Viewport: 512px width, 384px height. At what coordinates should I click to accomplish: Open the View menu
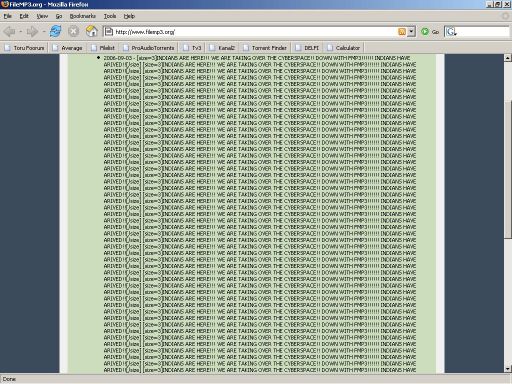point(42,16)
